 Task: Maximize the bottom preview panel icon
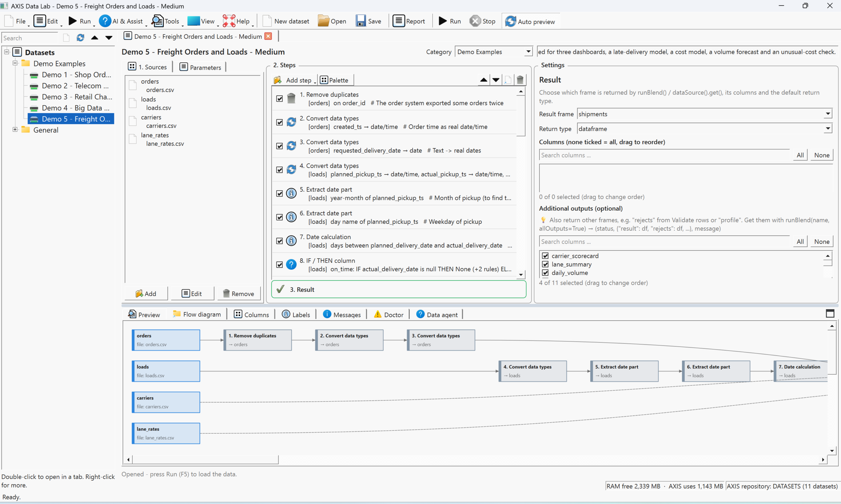(x=830, y=313)
